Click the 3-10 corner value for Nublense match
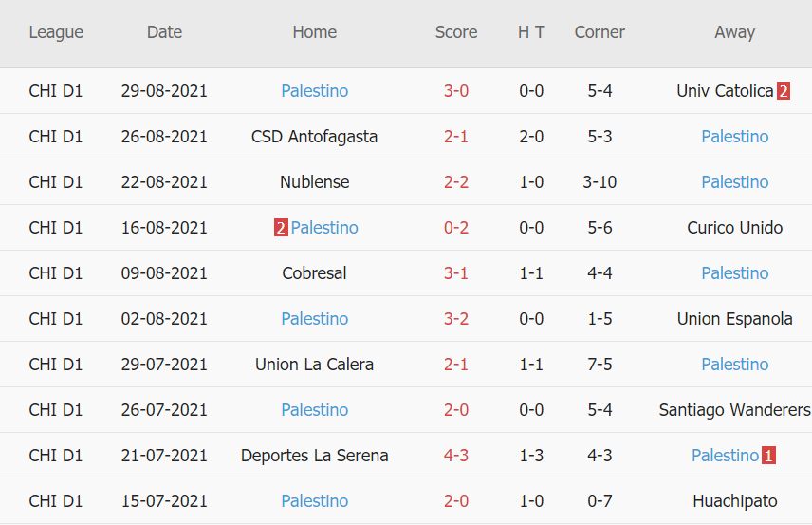This screenshot has height=525, width=812. tap(600, 182)
